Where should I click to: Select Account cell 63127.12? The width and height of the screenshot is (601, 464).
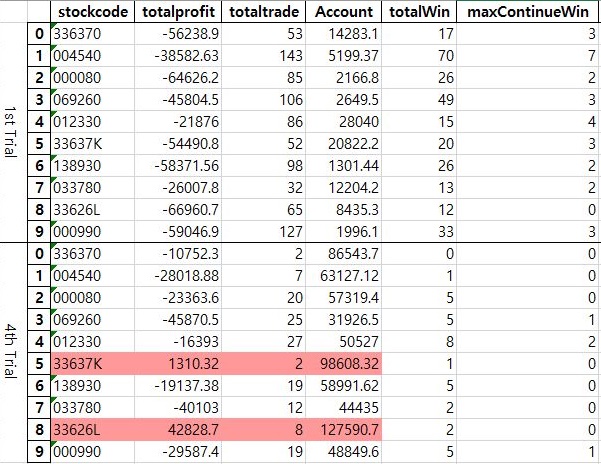(343, 275)
